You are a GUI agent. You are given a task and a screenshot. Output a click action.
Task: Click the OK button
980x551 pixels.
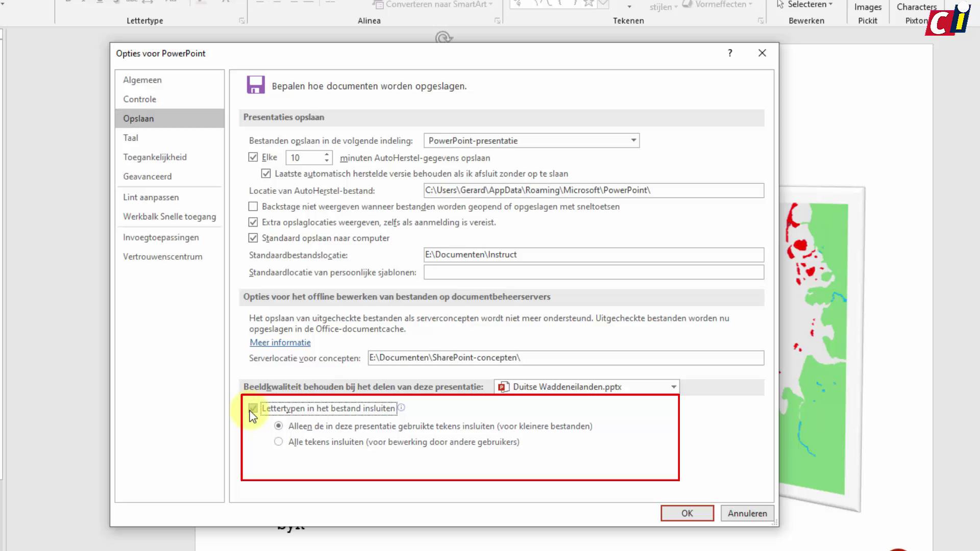pos(687,513)
